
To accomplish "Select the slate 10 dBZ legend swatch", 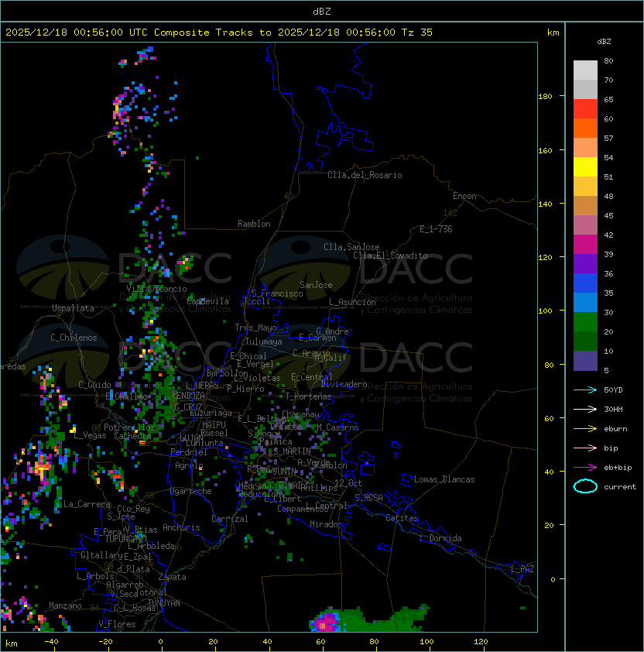I will (585, 360).
